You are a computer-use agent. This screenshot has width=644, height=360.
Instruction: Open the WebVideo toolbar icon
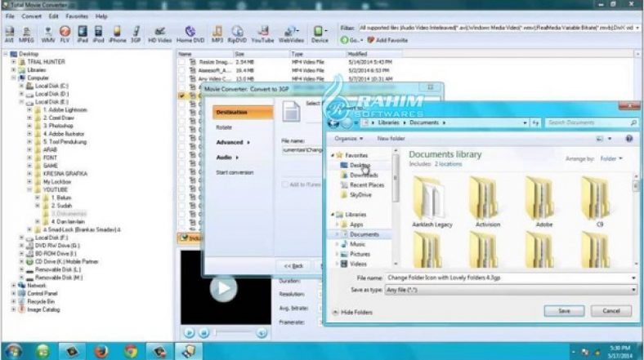point(291,34)
